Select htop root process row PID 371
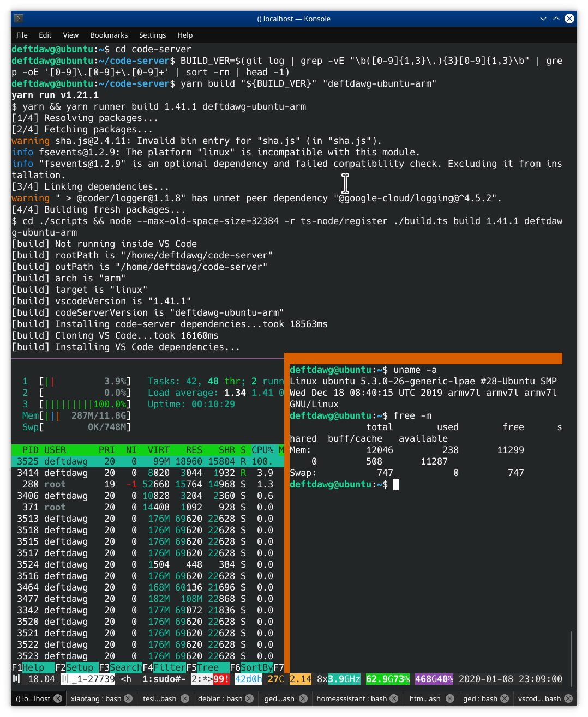 coord(148,507)
